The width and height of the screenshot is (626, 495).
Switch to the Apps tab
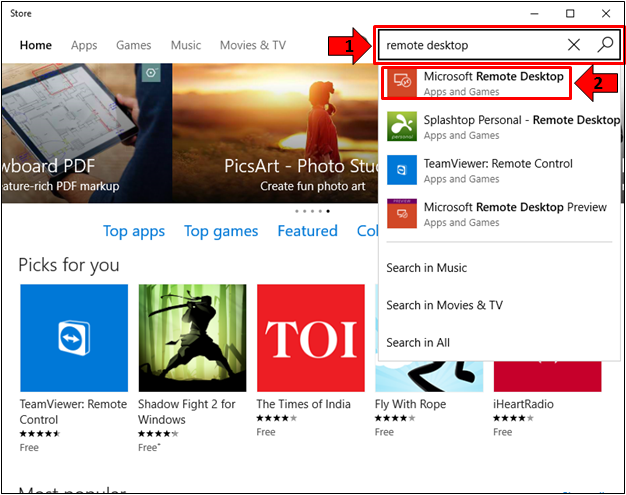[x=84, y=46]
